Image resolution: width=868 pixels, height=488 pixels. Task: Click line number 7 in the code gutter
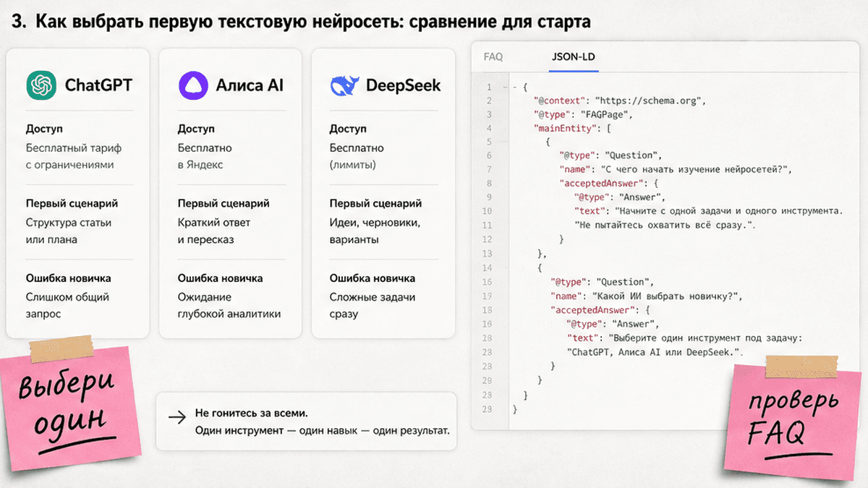(x=489, y=170)
